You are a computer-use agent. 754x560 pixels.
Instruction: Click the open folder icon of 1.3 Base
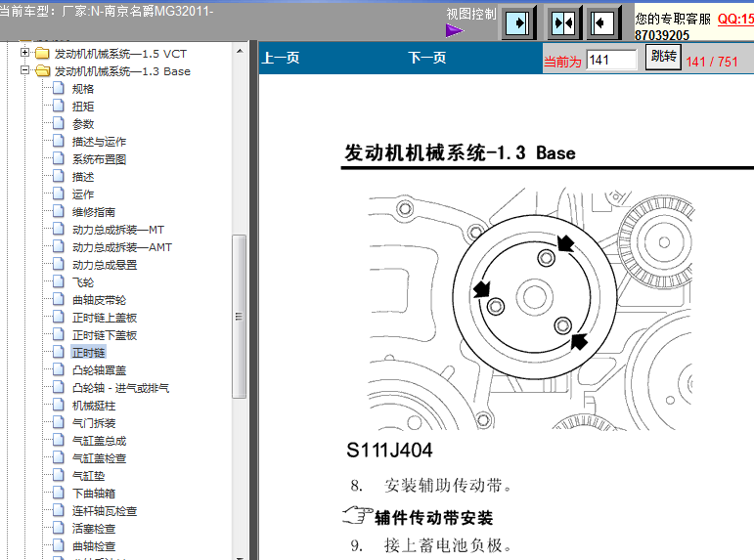click(42, 70)
